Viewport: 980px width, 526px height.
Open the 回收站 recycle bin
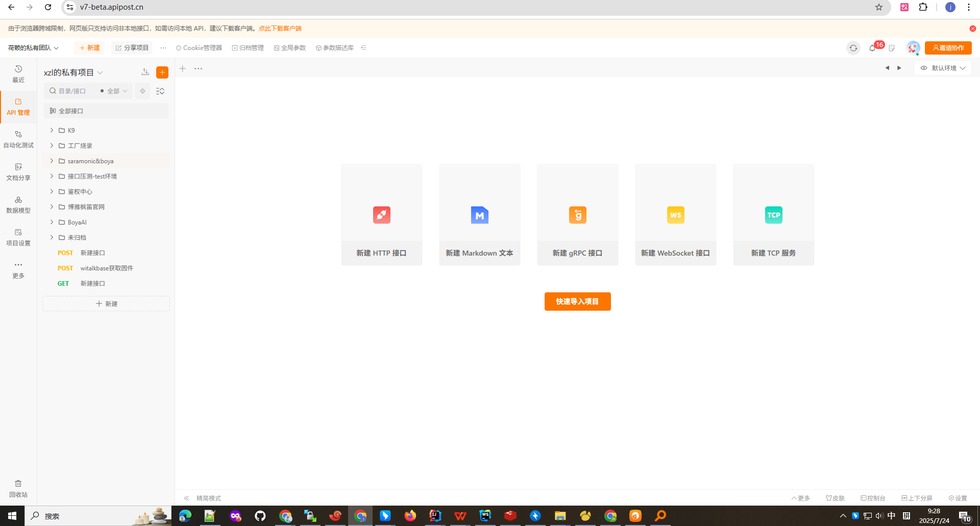pyautogui.click(x=18, y=488)
